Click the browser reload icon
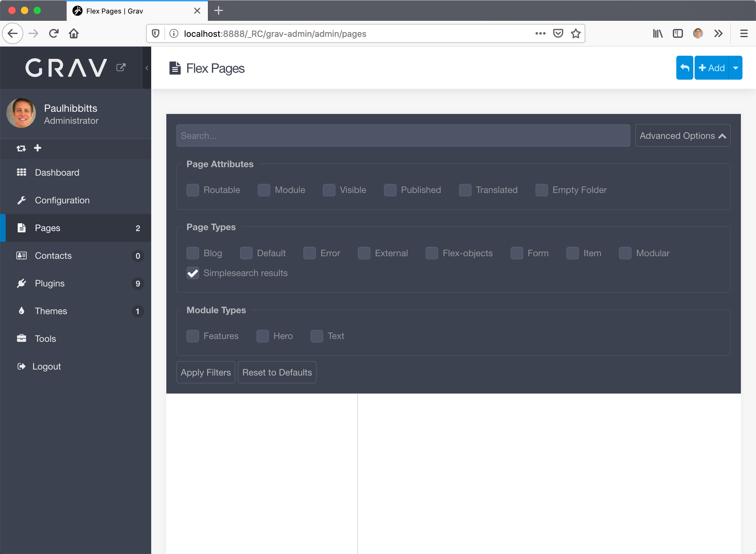 tap(54, 33)
